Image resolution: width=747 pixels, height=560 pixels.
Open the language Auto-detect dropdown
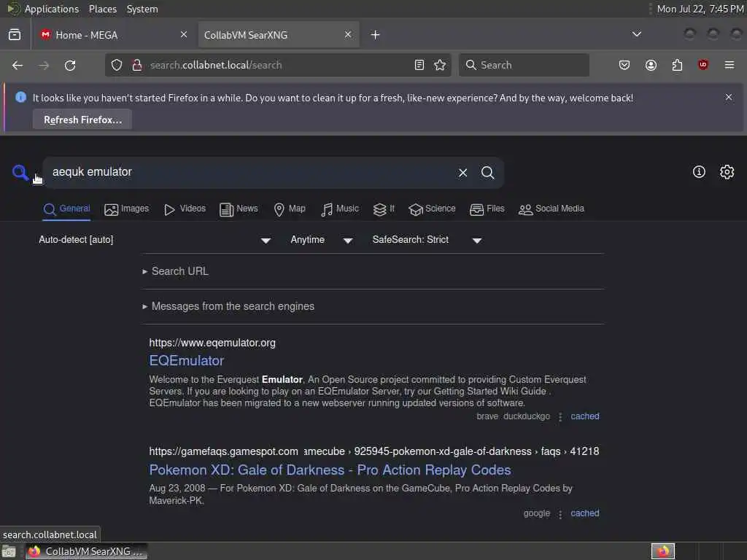point(155,240)
